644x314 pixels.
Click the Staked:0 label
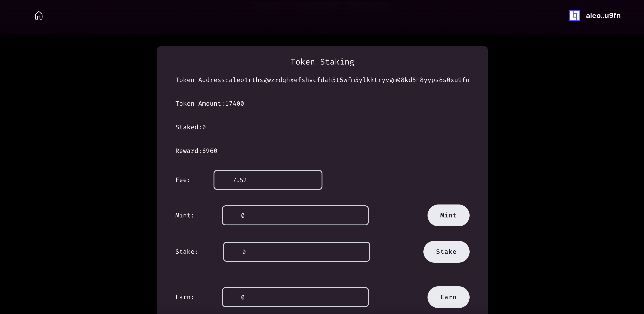[x=190, y=127]
